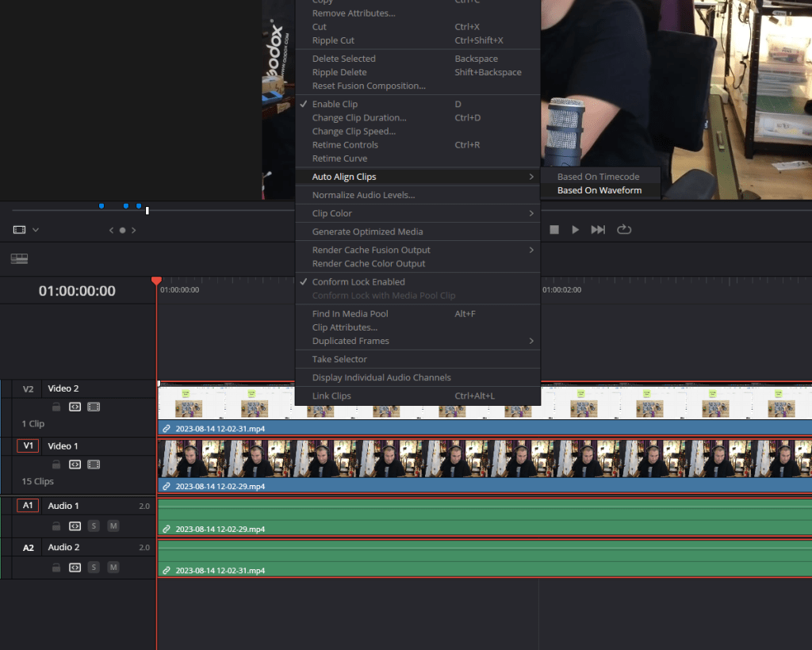812x650 pixels.
Task: Click the first blue marker on scrubber
Action: tap(101, 206)
